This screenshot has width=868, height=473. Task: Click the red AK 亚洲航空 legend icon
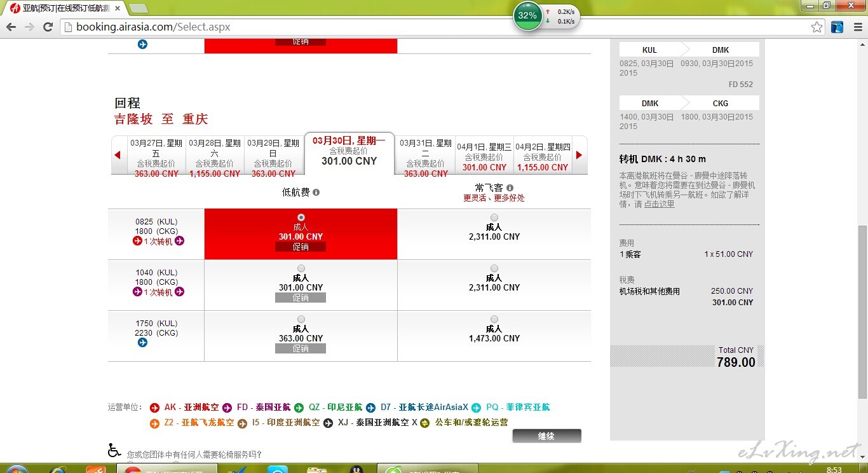coord(154,408)
